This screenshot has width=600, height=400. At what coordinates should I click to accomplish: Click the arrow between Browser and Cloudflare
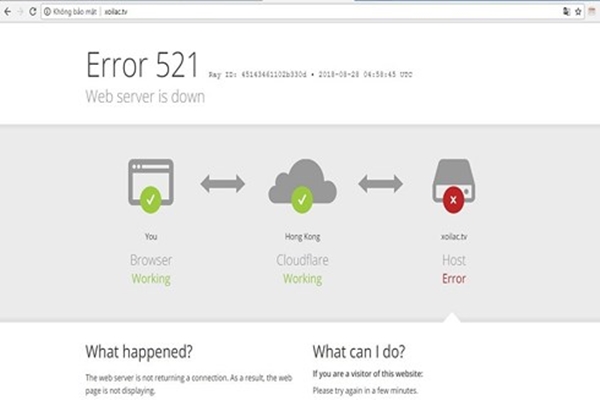223,184
